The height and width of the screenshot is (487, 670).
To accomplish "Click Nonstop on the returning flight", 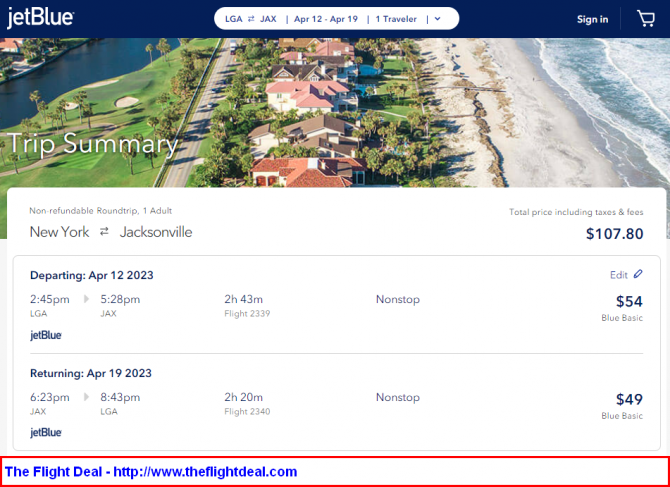I will click(398, 397).
